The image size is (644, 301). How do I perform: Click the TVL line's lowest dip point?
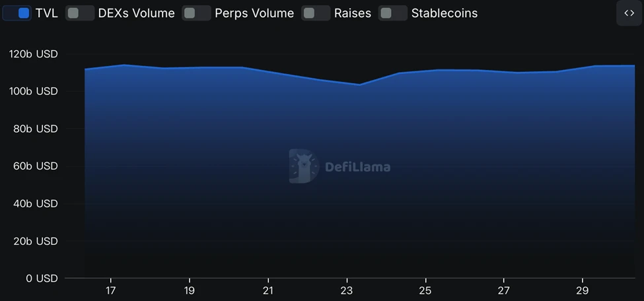359,84
